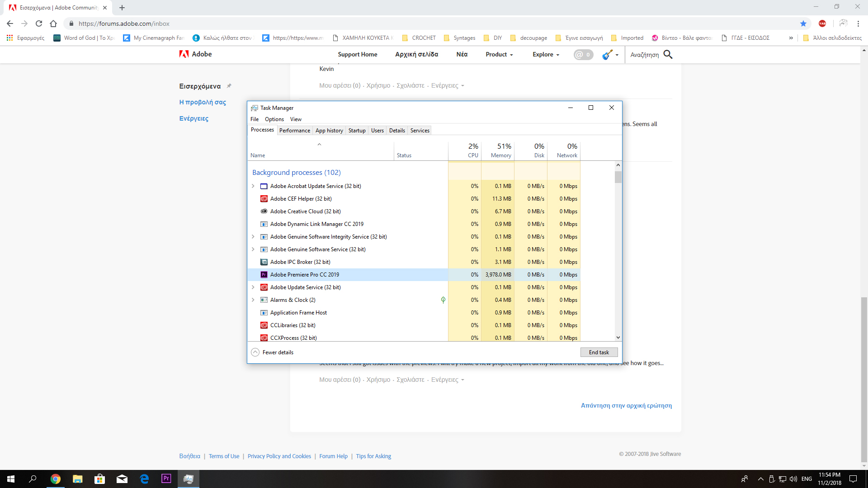
Task: Click the Adobe Acrobat Update Service icon
Action: [264, 186]
